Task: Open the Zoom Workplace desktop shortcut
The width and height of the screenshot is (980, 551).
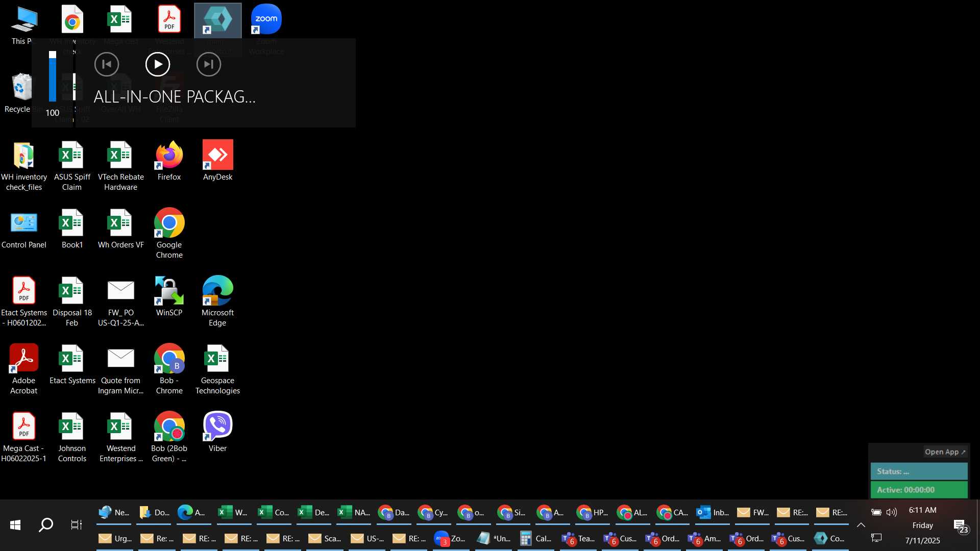Action: pyautogui.click(x=266, y=30)
